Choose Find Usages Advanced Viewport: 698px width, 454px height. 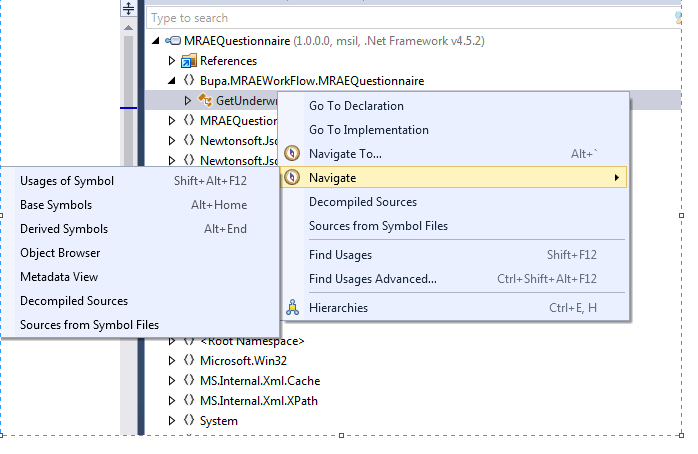373,279
